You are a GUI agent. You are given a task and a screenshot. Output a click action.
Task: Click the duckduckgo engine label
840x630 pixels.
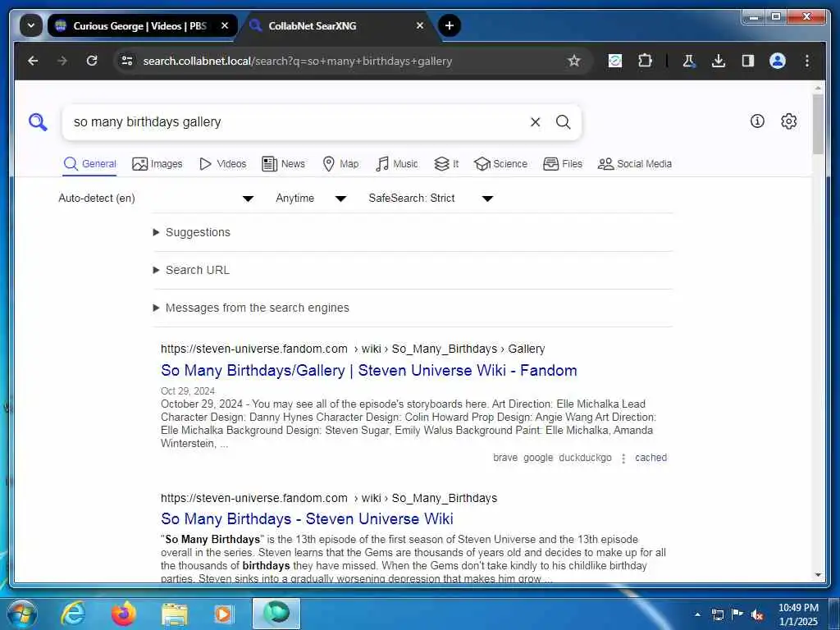[x=585, y=458]
